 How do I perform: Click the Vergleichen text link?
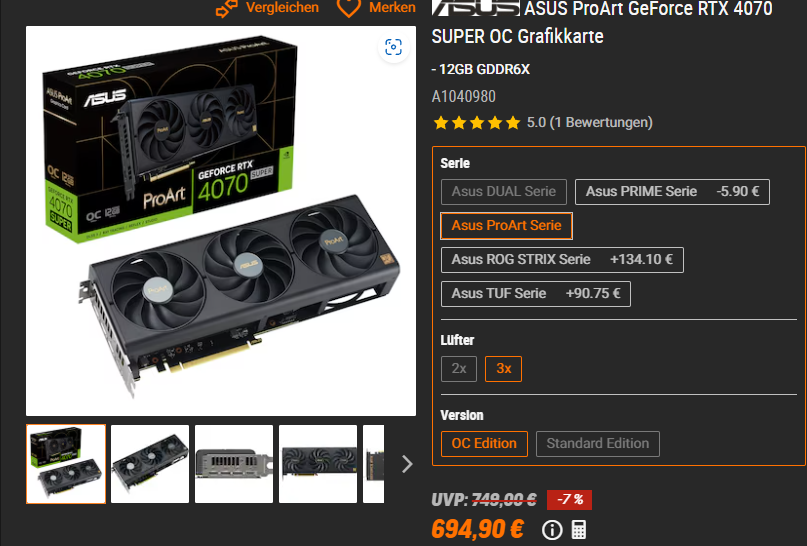pyautogui.click(x=282, y=7)
